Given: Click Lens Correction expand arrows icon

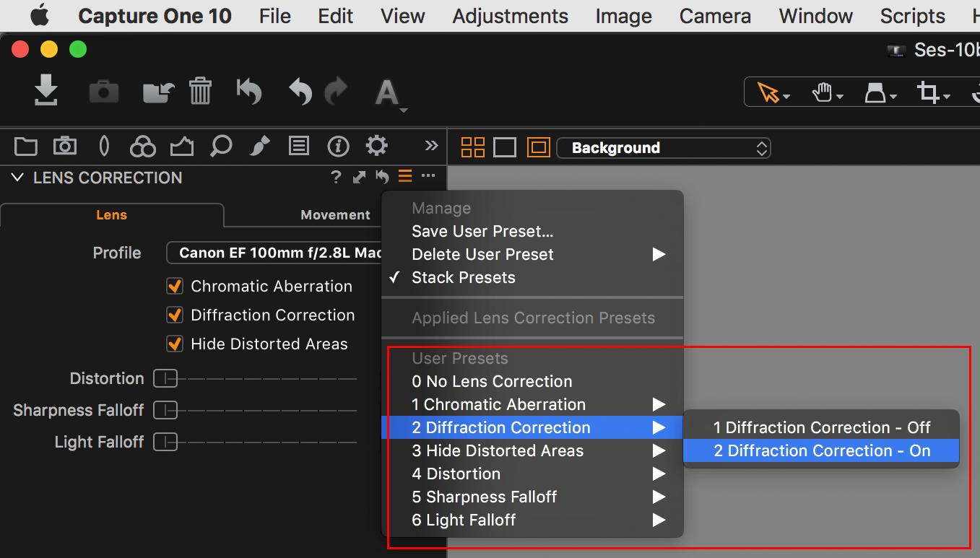Looking at the screenshot, I should [x=359, y=177].
